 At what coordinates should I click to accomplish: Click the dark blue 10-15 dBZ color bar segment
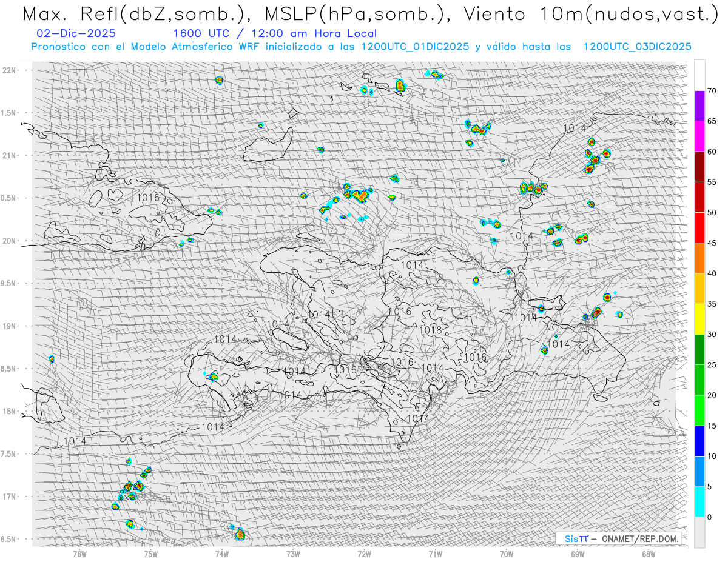pyautogui.click(x=699, y=441)
